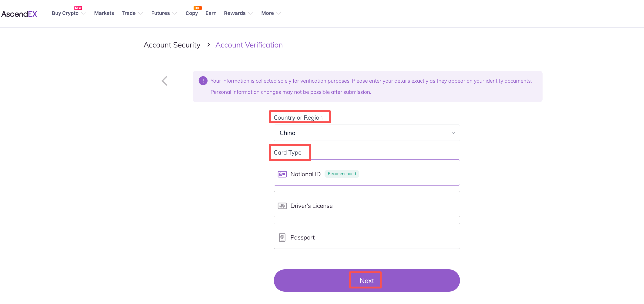The height and width of the screenshot is (304, 644).
Task: Choose Passport as card type
Action: [x=366, y=236]
